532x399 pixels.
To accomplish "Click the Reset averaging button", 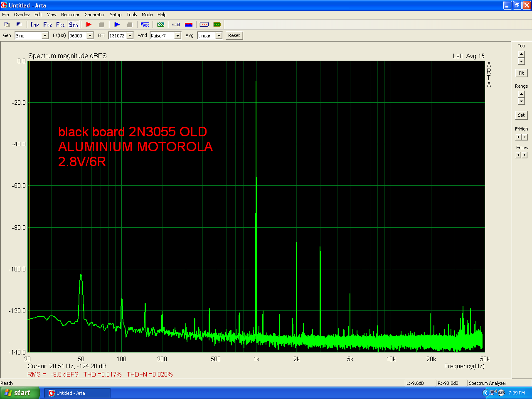I will (234, 35).
